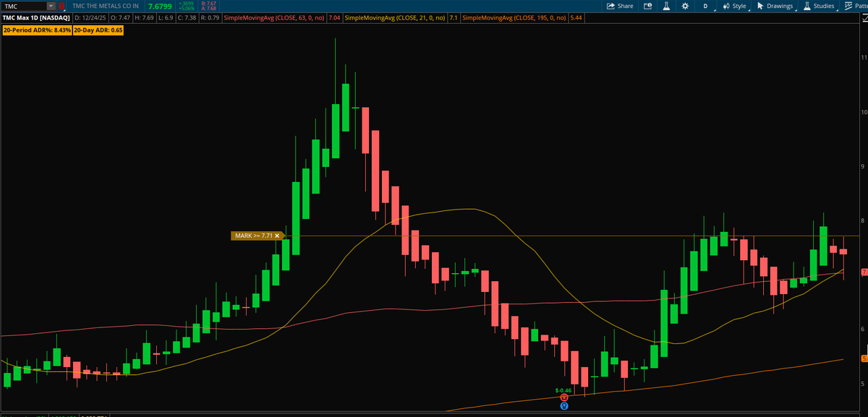Click SimpleMovingAvg (CLOSE, 21) study label
Screen dimensions: 868x417
point(395,17)
